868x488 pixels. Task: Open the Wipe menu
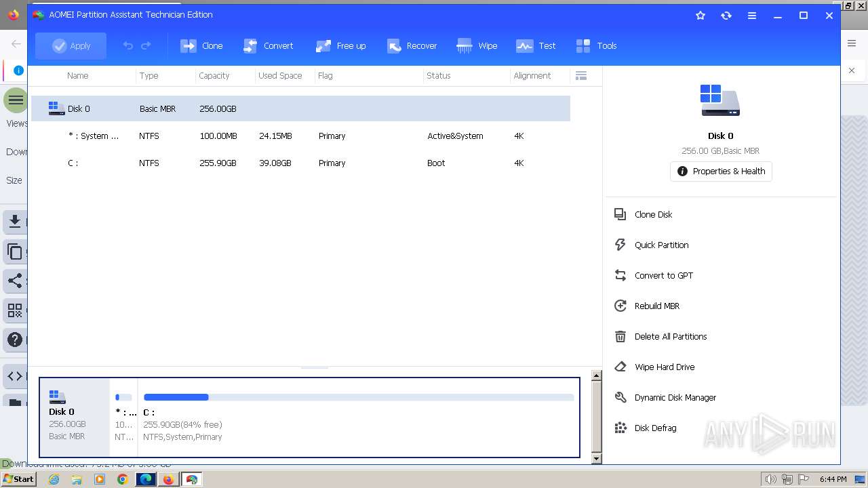(x=477, y=46)
